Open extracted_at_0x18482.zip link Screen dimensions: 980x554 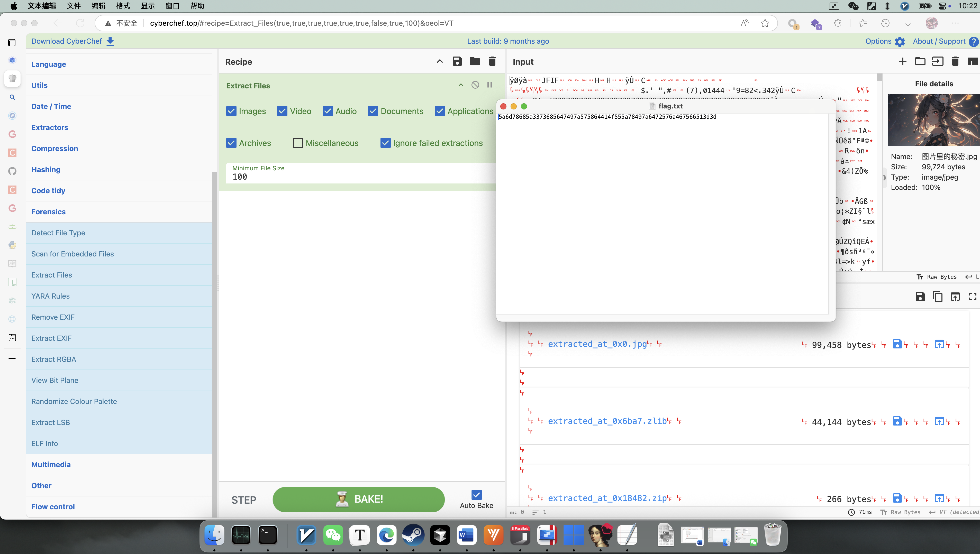(607, 498)
